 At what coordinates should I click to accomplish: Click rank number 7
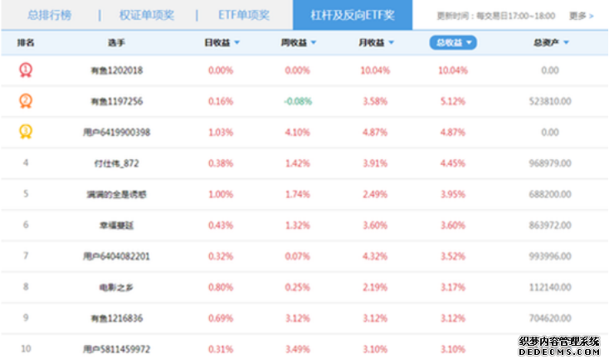[x=26, y=255]
